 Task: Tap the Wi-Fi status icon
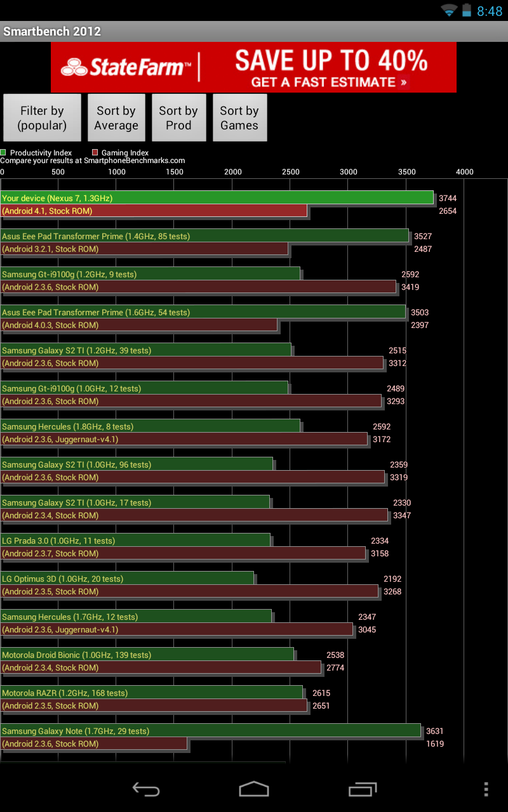(450, 11)
